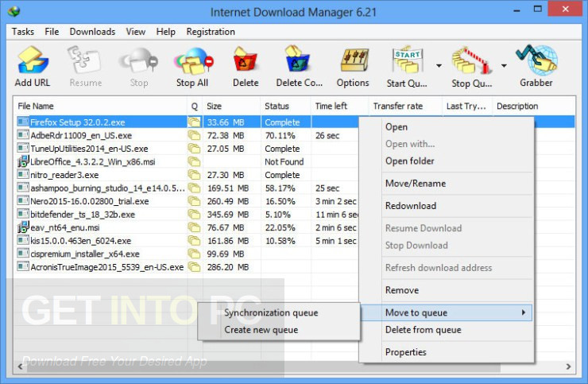Click the queue icon for TuneUpUtilities2014_en-US.exe

194,149
